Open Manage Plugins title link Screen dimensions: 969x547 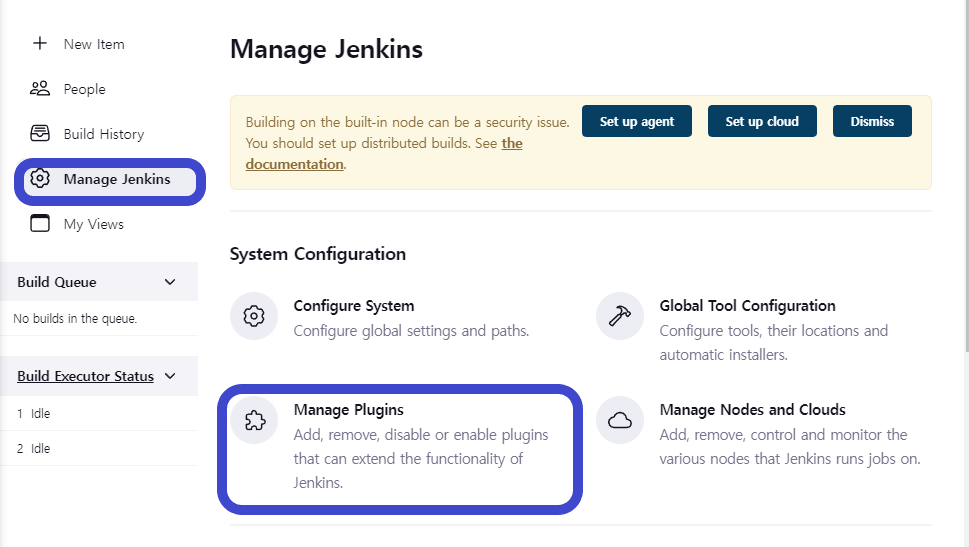(349, 410)
